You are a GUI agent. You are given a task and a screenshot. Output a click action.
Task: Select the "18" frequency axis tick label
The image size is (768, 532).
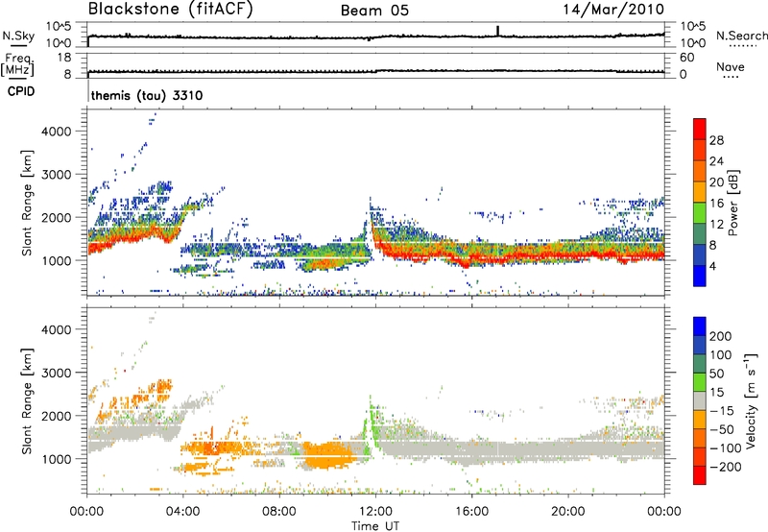click(64, 58)
